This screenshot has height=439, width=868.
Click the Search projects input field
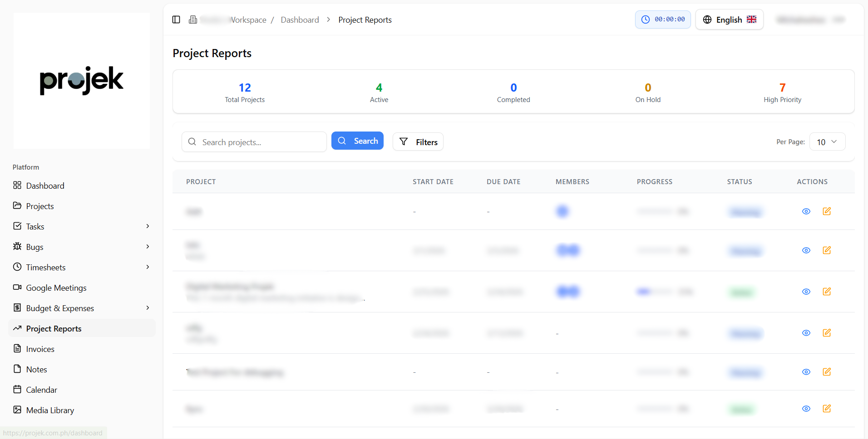tap(259, 142)
